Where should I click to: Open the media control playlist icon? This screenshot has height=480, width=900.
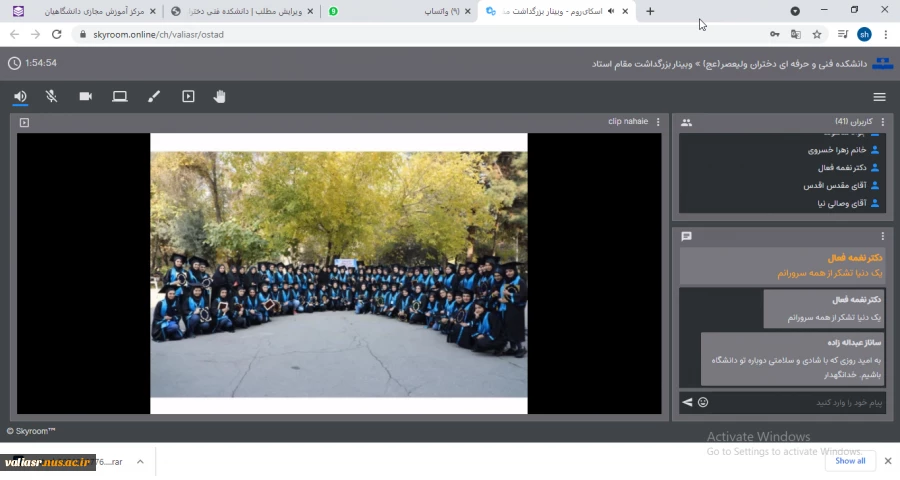tap(843, 34)
